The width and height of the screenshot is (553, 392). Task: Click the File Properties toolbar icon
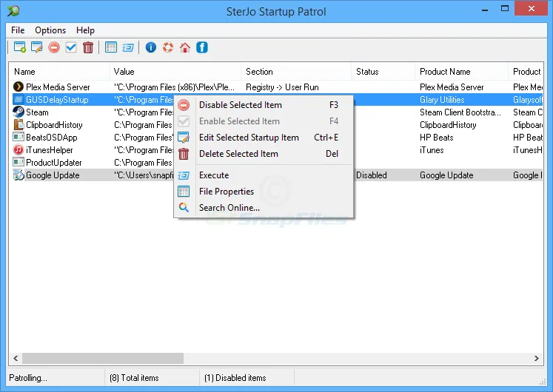point(111,47)
